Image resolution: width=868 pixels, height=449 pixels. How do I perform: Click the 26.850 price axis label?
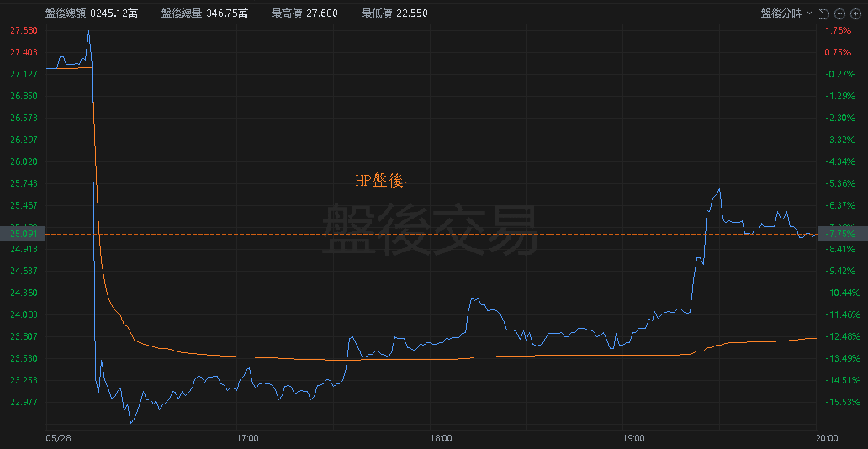24,96
